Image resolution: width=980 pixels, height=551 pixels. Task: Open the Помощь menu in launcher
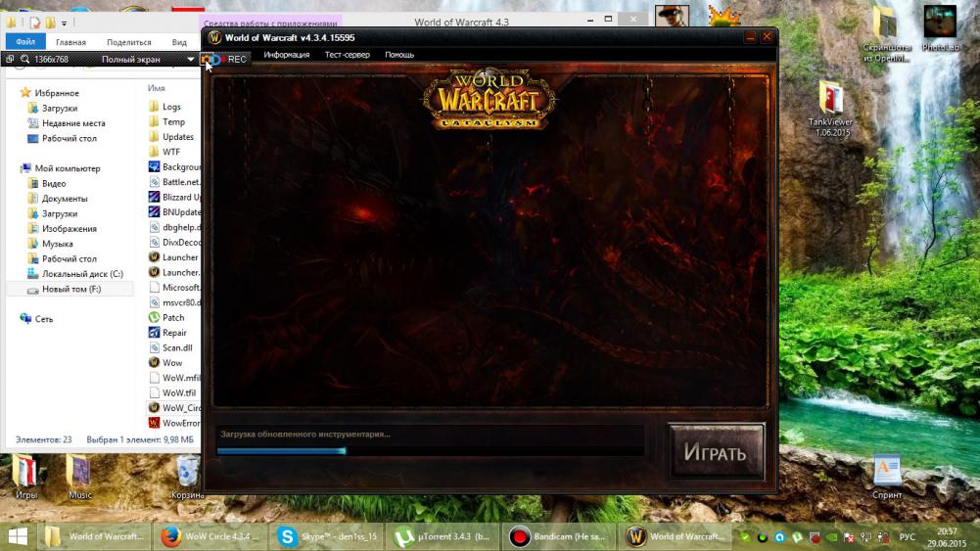(399, 55)
